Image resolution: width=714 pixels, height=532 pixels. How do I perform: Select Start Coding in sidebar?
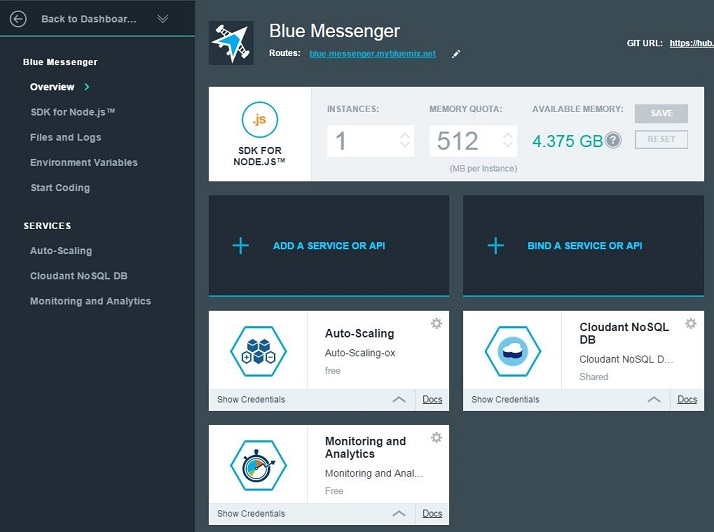[x=60, y=188]
